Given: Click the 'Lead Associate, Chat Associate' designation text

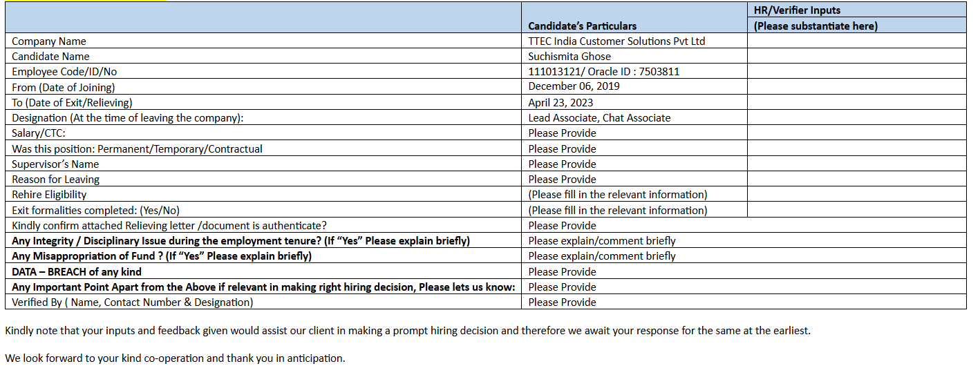Looking at the screenshot, I should [599, 118].
